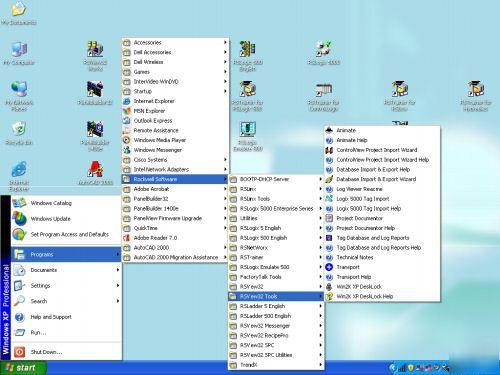500x375 pixels.
Task: Select Rockwell Software in Programs menu
Action: click(x=175, y=179)
